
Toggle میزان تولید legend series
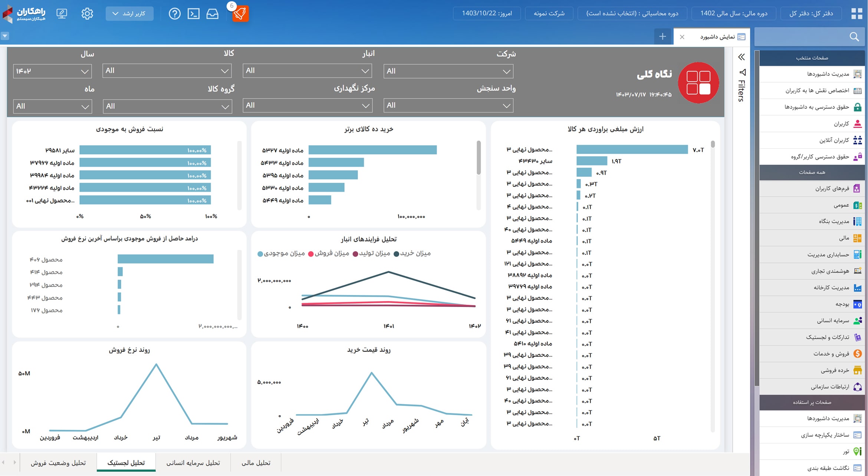[371, 254]
